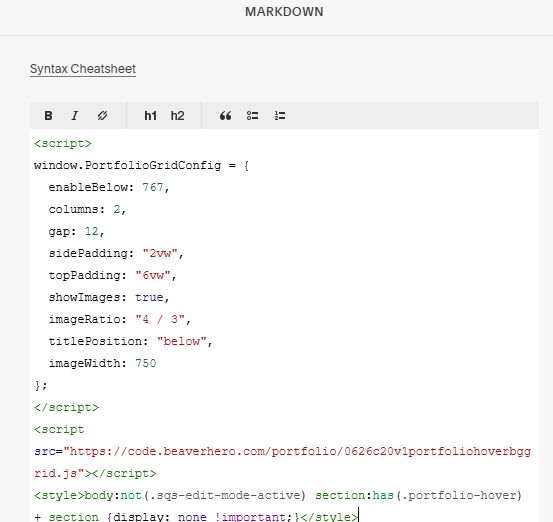Click the showImages true value

click(149, 297)
